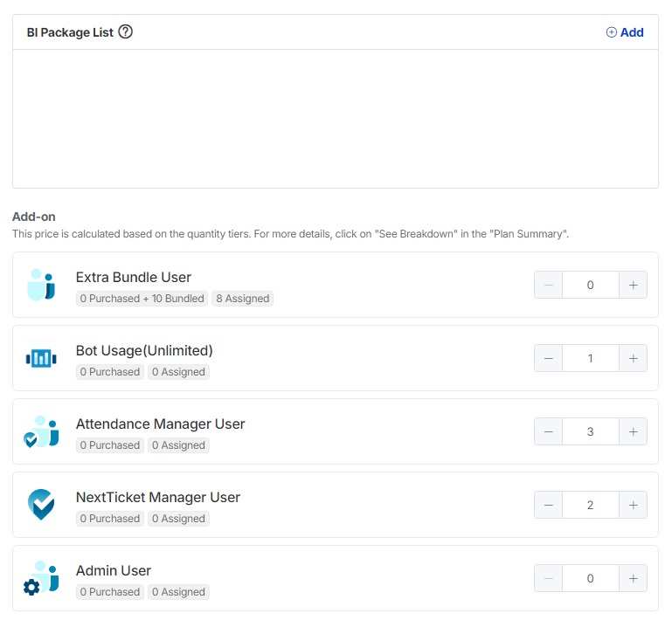Decrease Attendance Manager User quantity
Image resolution: width=672 pixels, height=627 pixels.
point(548,431)
